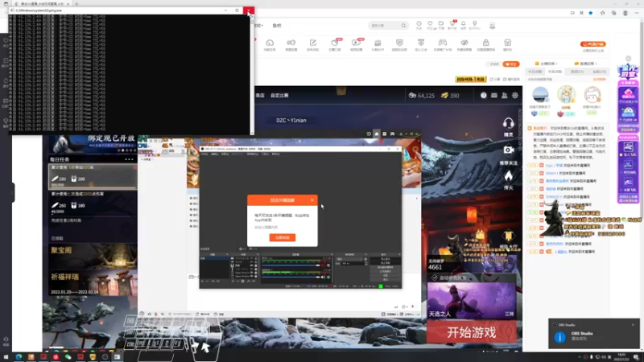Click the gift box icon in streamer toolbar
This screenshot has height=362, width=644.
508,43
